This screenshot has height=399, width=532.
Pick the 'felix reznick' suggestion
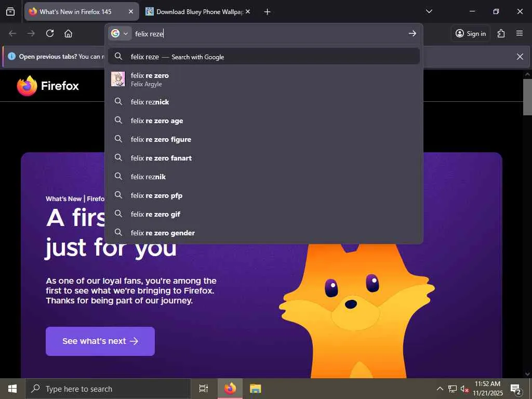264,102
